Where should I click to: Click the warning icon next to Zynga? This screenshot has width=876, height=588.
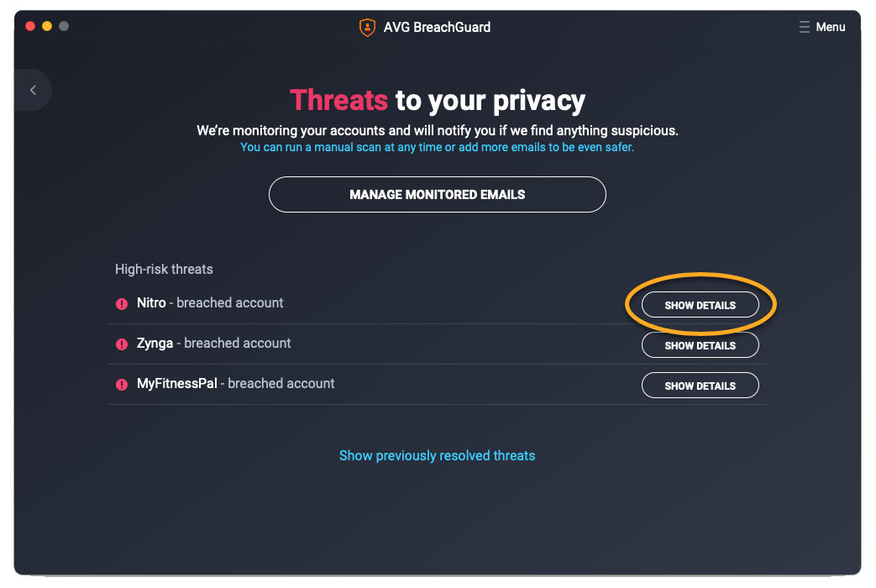click(122, 344)
